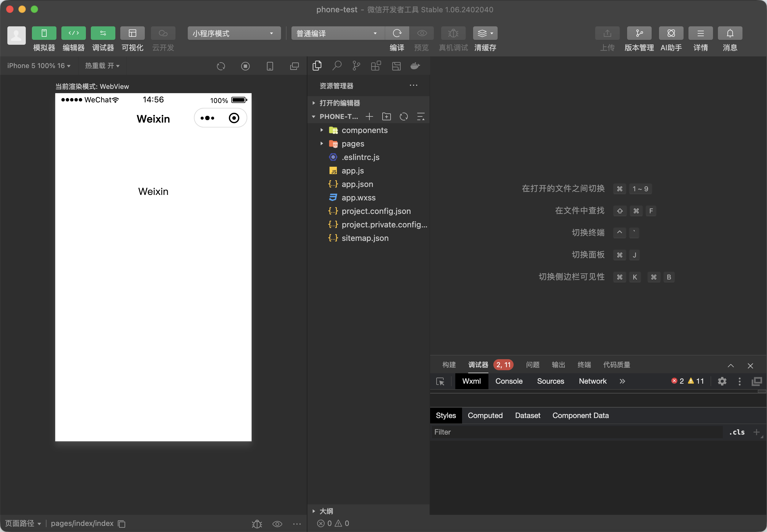Open 版本管理 version management
The height and width of the screenshot is (532, 767).
coord(639,33)
